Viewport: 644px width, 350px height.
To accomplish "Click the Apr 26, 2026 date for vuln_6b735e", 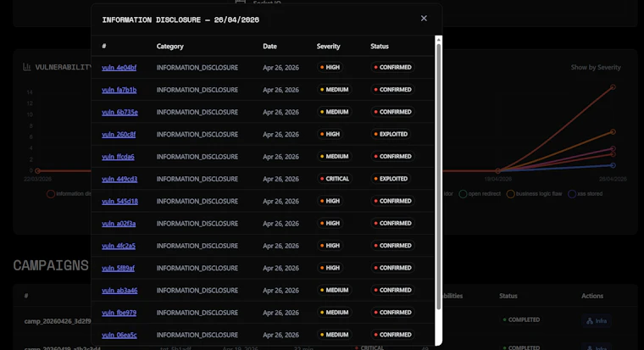I will (281, 112).
